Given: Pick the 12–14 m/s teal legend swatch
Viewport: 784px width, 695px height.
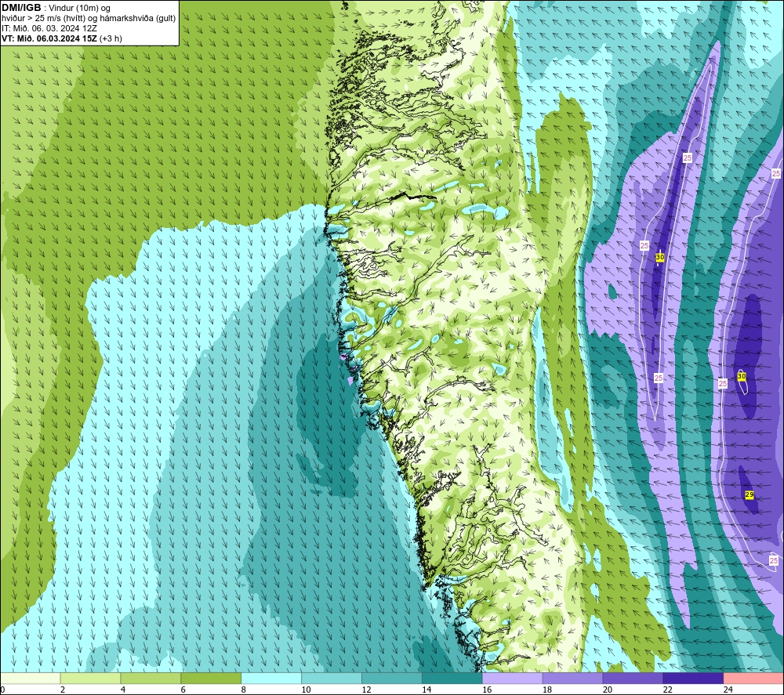Looking at the screenshot, I should tap(392, 679).
